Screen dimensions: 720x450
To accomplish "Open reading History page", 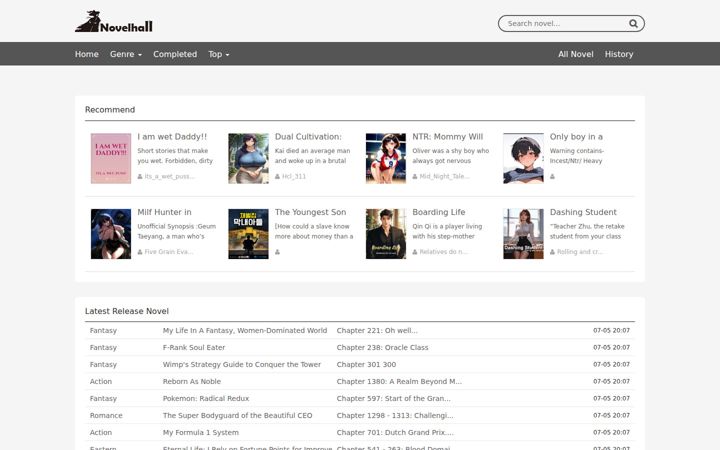I will (619, 54).
